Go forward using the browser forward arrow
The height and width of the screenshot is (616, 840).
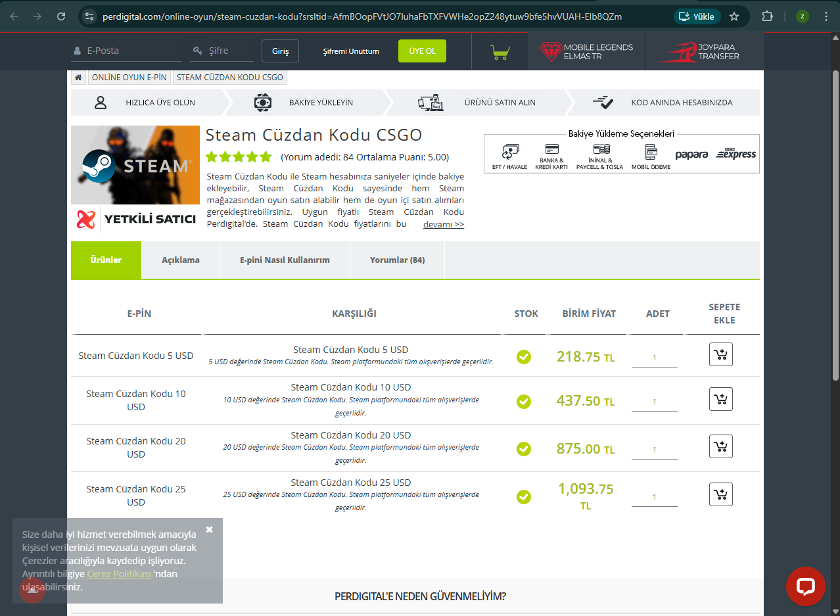coord(37,16)
